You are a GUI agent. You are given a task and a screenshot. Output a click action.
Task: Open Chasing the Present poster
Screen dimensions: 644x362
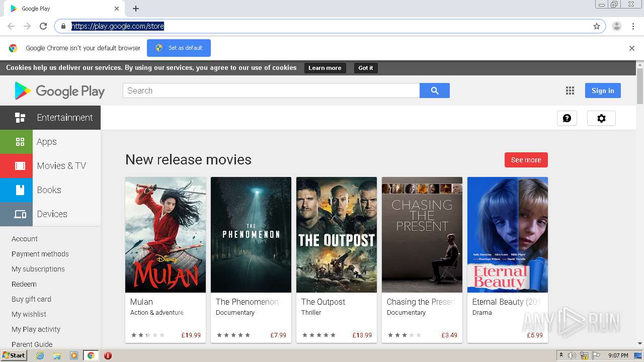coord(422,235)
